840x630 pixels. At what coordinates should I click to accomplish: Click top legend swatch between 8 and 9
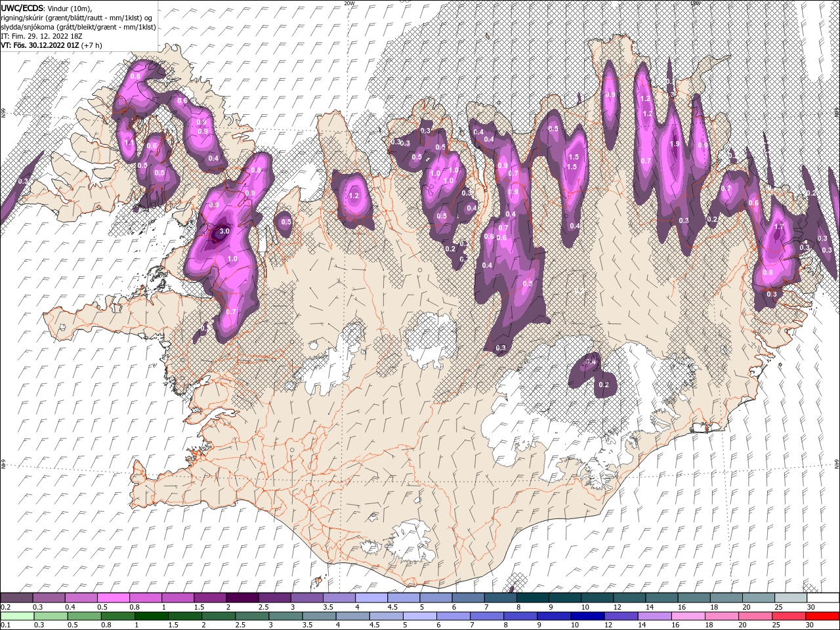[x=532, y=598]
